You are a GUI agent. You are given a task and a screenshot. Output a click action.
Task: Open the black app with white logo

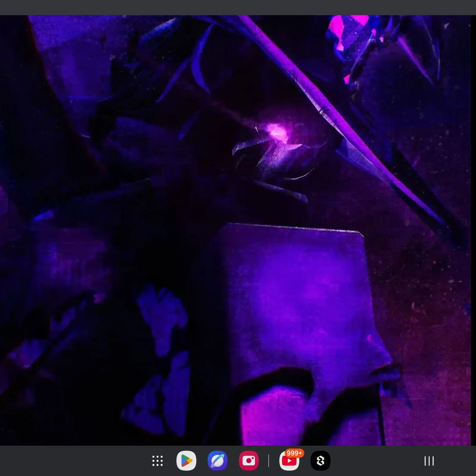pos(320,461)
